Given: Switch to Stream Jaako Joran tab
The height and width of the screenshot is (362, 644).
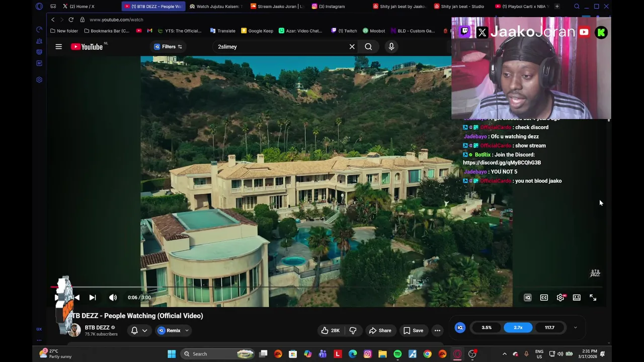Looking at the screenshot, I should (277, 7).
